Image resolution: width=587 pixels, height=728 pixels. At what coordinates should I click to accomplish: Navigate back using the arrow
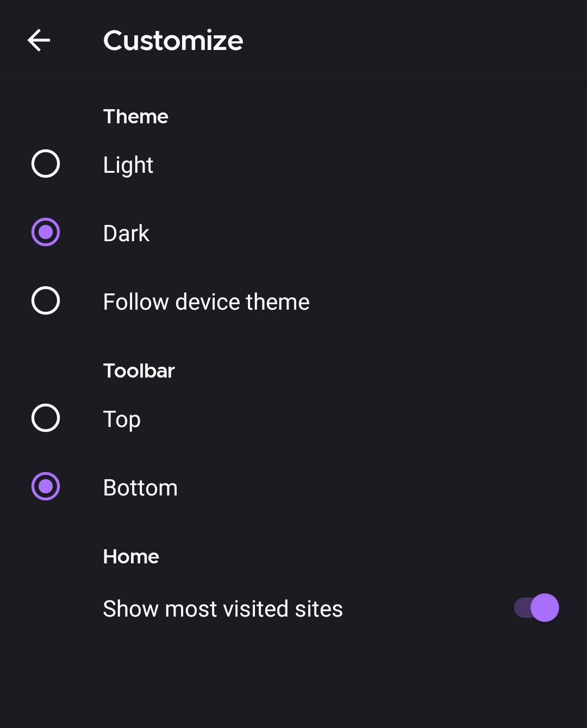coord(39,40)
